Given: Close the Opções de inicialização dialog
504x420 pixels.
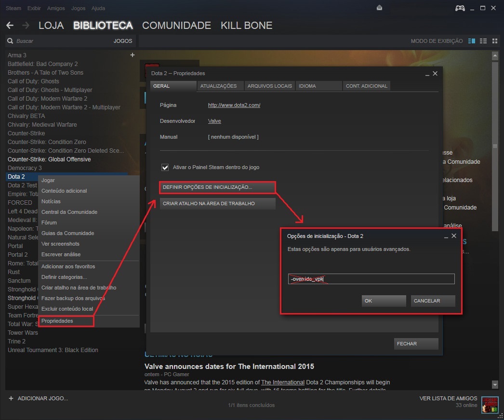Looking at the screenshot, I should point(454,236).
